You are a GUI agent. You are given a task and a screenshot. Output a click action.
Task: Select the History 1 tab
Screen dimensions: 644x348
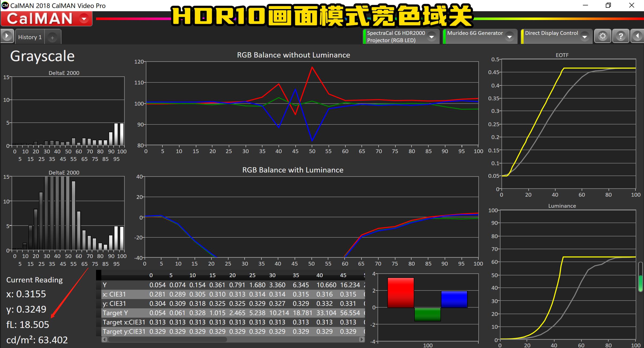(x=29, y=37)
